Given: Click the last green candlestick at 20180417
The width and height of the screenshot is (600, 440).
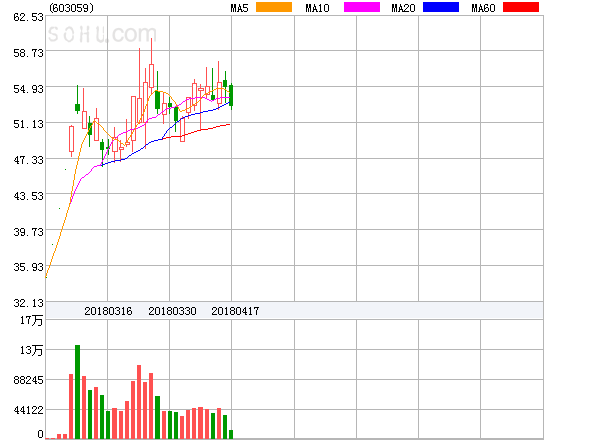Looking at the screenshot, I should (x=231, y=96).
